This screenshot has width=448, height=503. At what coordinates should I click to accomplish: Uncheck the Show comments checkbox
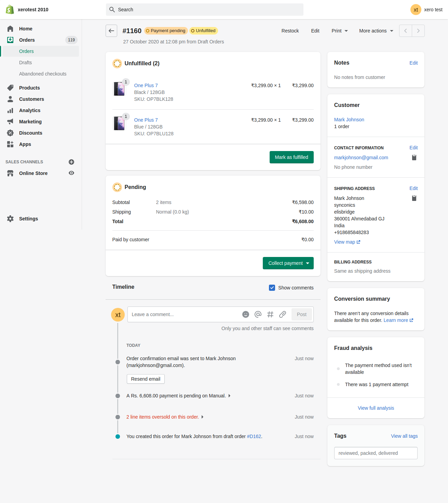[x=272, y=288]
